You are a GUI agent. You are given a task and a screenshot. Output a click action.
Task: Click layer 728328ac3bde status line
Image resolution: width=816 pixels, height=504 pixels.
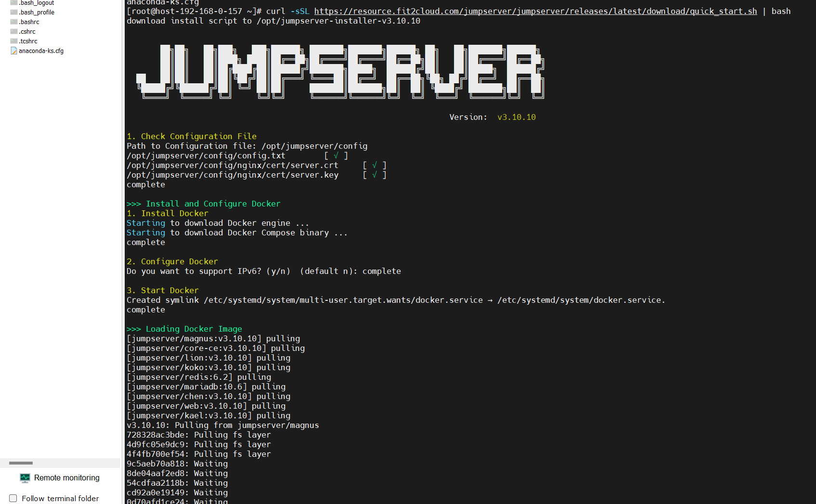coord(199,435)
